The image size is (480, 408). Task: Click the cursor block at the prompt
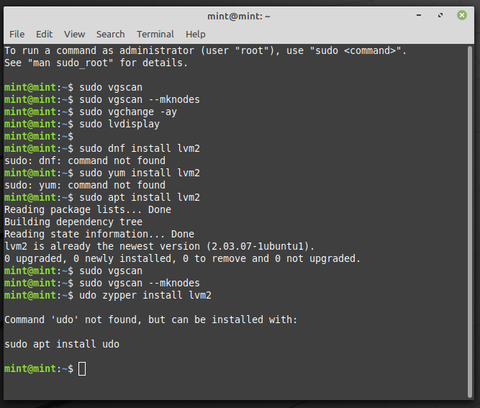click(82, 369)
